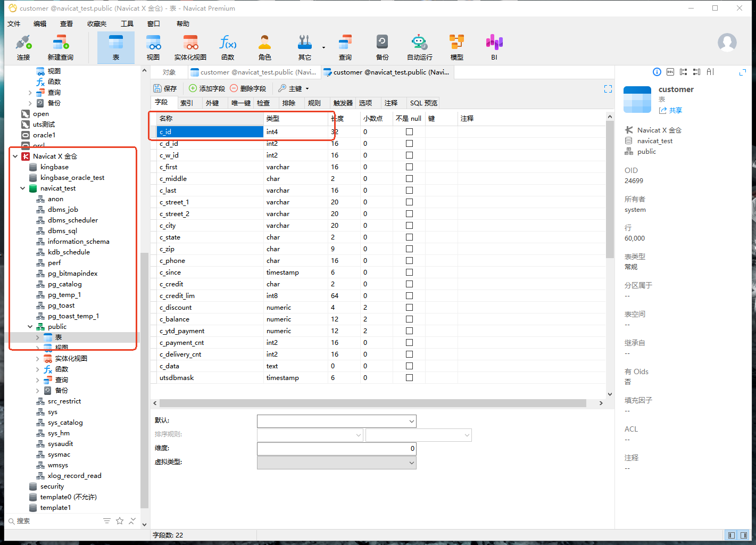756x545 pixels.
Task: Open the 默认 (Default) dropdown
Action: click(x=411, y=421)
